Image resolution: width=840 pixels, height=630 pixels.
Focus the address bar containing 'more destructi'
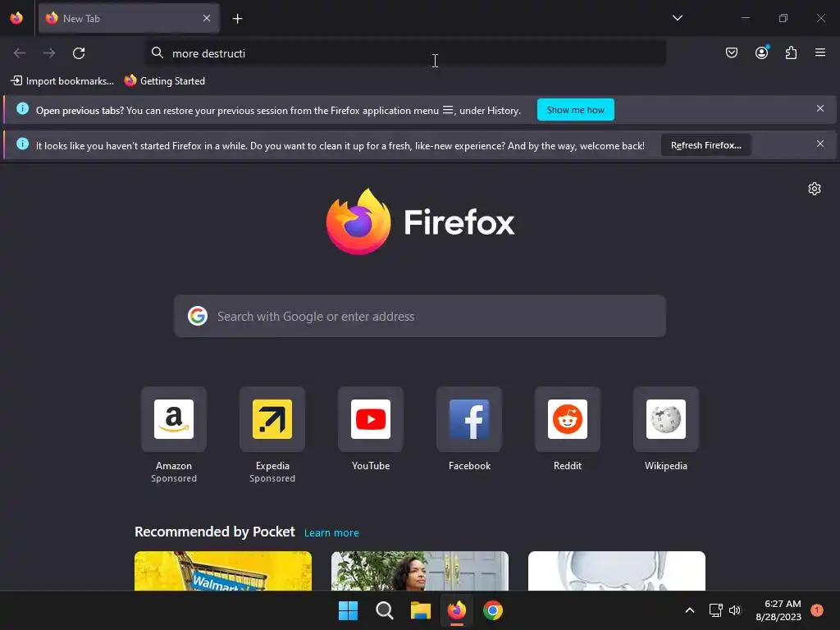click(405, 53)
